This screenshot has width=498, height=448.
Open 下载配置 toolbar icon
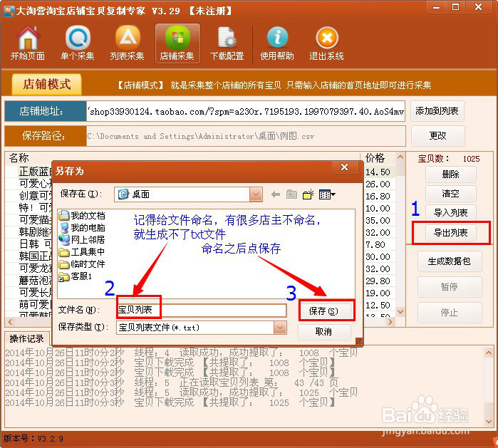coord(227,43)
